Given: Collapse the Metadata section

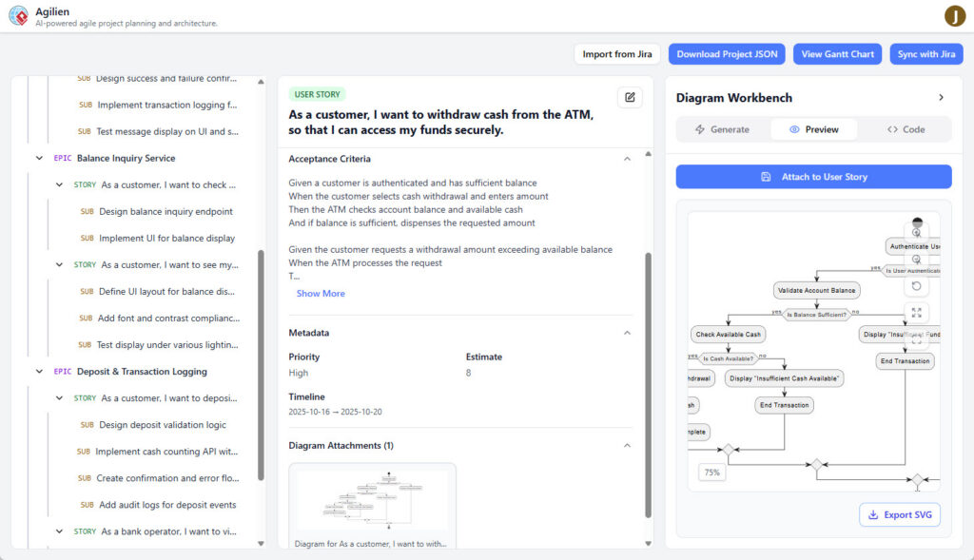Looking at the screenshot, I should point(627,333).
